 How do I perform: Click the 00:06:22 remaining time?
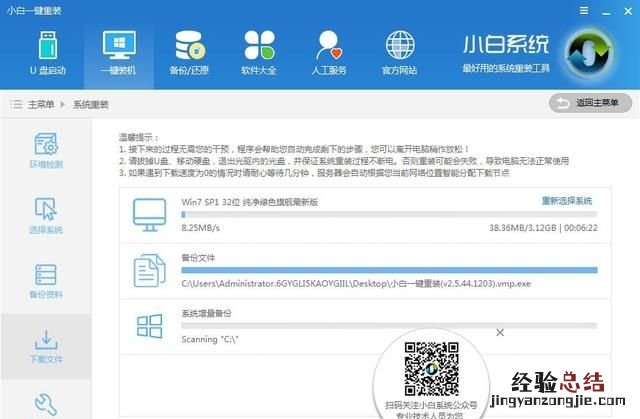[x=581, y=228]
